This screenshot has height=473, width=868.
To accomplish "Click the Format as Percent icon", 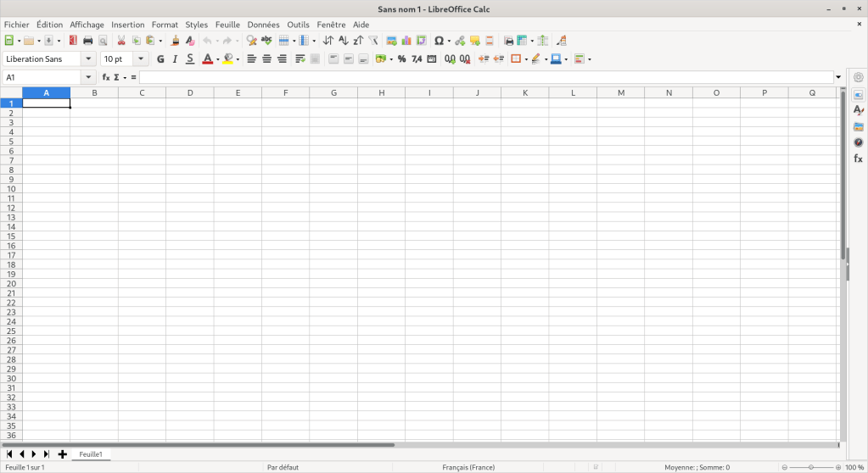I will point(401,58).
